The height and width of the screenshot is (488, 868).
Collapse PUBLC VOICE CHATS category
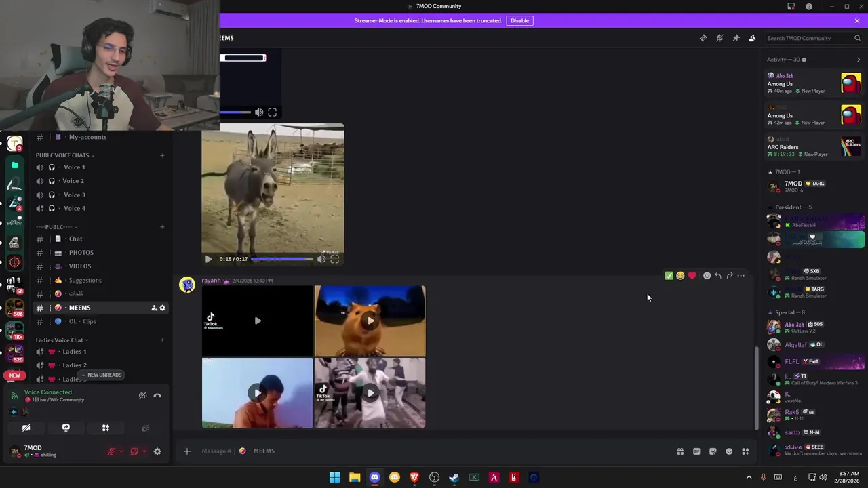pyautogui.click(x=64, y=155)
